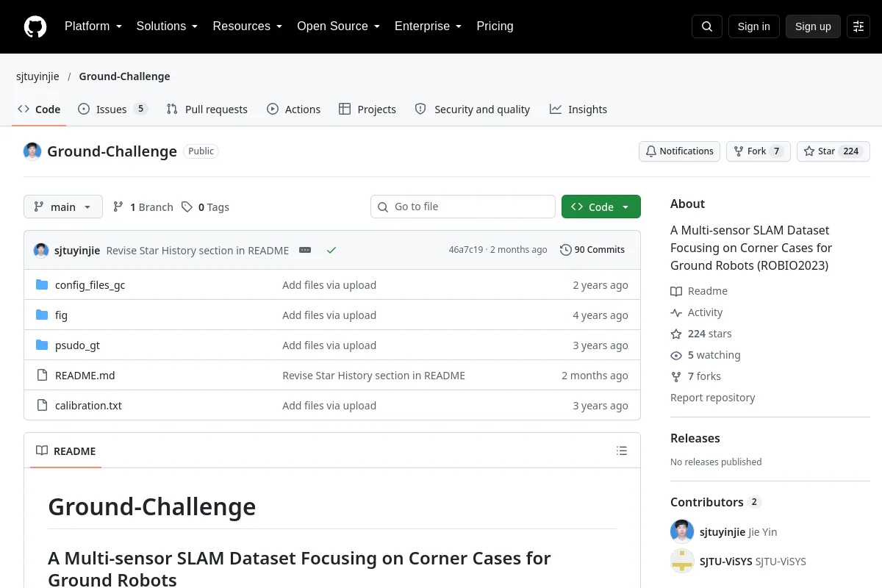Fork the repository using Fork button
Screen dimensions: 882x588
pyautogui.click(x=759, y=151)
